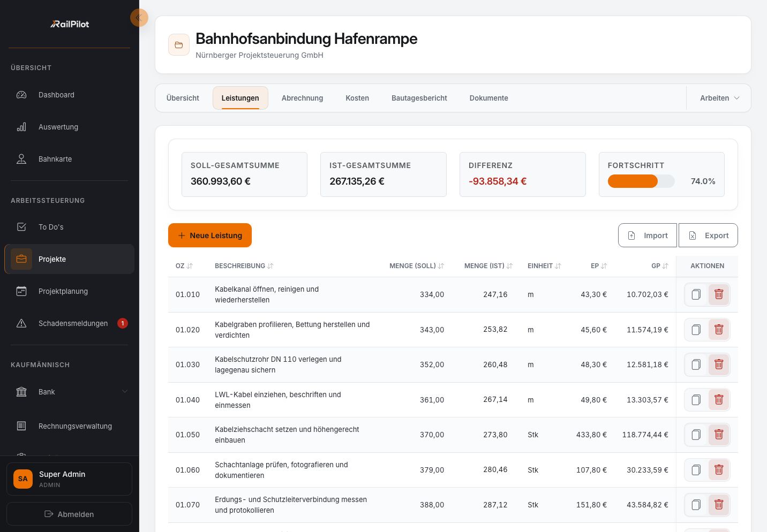Delete row 01.010 Kabelkanal öffnen
This screenshot has height=532, width=767.
(719, 294)
